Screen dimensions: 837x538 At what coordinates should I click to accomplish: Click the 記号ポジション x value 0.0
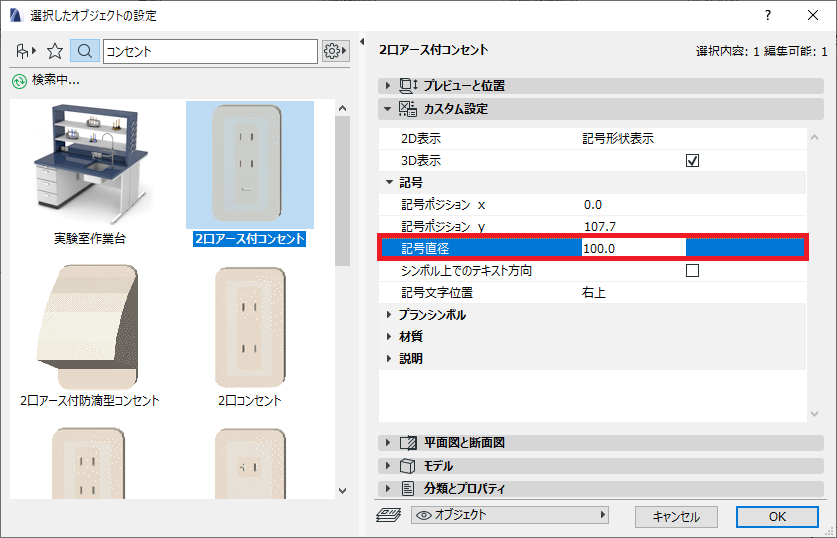click(x=593, y=205)
